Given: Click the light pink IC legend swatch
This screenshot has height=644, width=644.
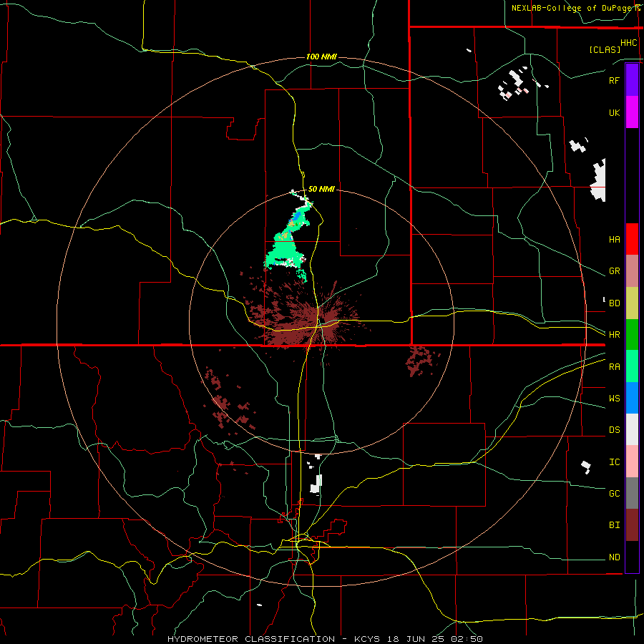Looking at the screenshot, I should tap(632, 462).
